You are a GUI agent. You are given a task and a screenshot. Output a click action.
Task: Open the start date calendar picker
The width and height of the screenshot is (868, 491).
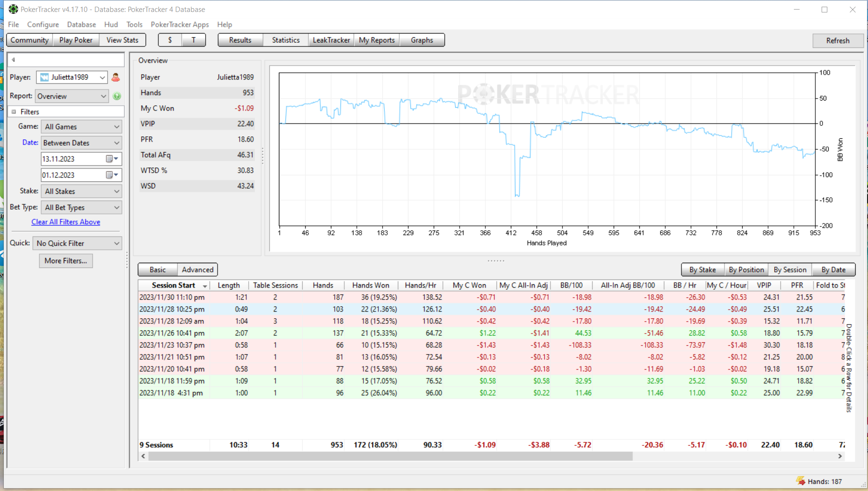(x=111, y=159)
